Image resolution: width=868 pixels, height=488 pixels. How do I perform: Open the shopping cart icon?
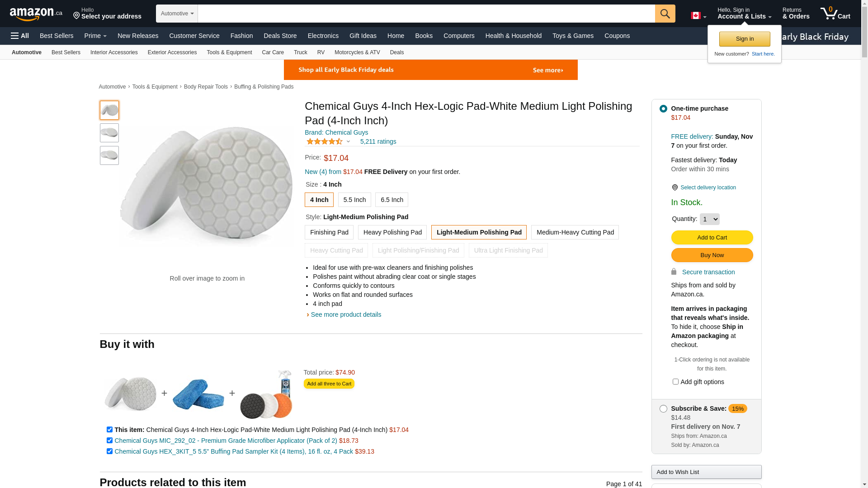(835, 14)
